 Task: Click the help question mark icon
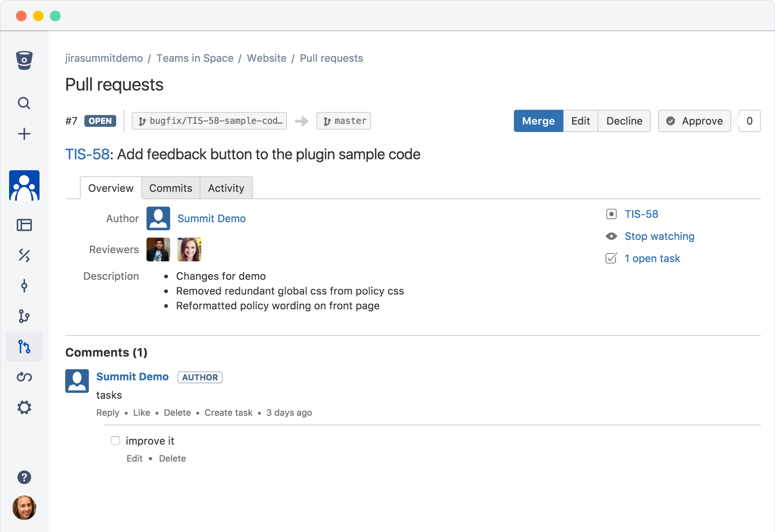pyautogui.click(x=24, y=477)
